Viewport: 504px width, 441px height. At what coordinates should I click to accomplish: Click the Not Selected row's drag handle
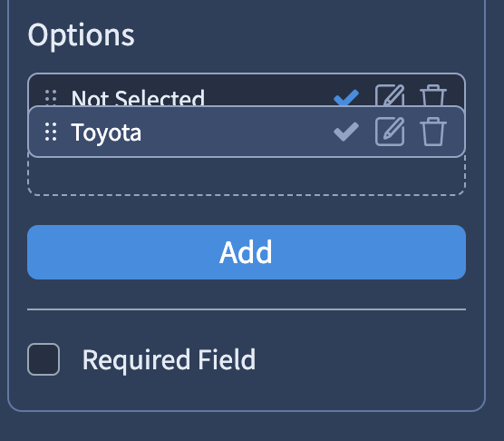51,97
